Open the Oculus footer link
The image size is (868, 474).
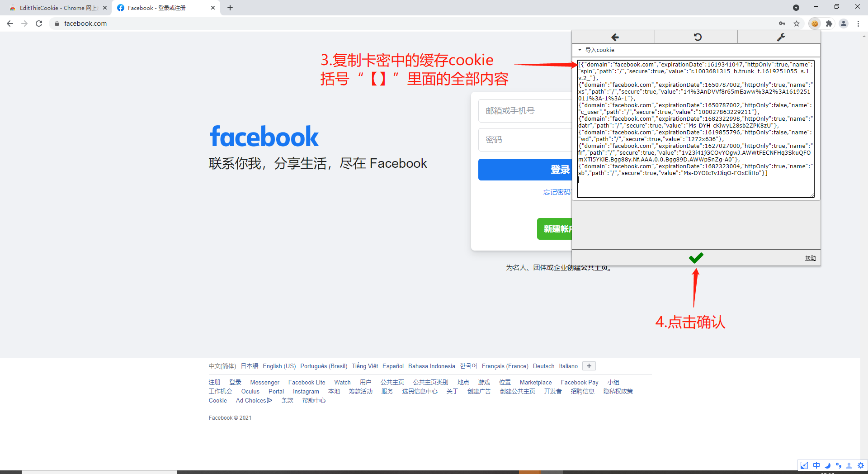(x=250, y=391)
